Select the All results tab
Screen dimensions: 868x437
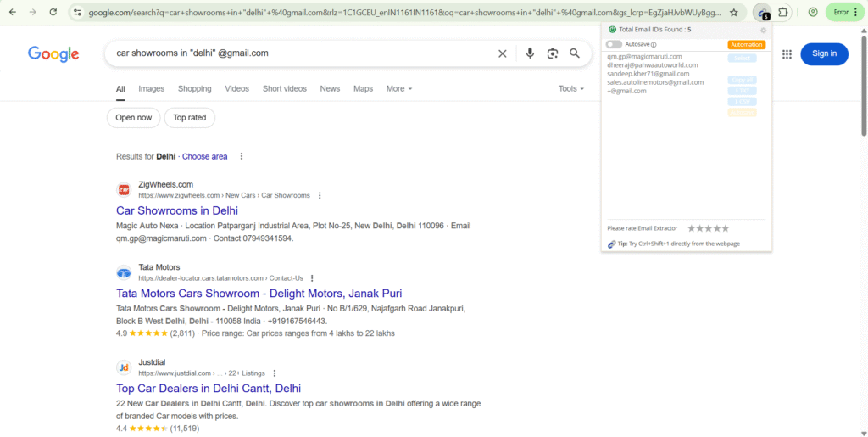coord(120,88)
